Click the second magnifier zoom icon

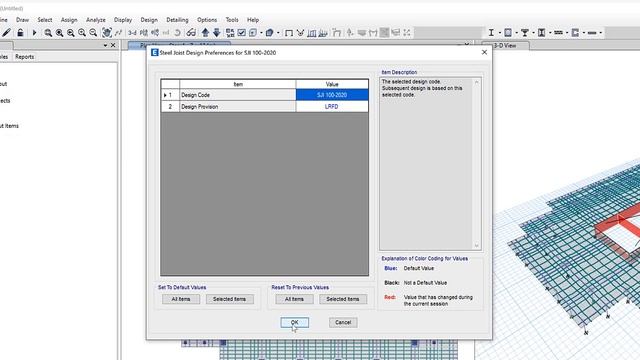point(60,33)
